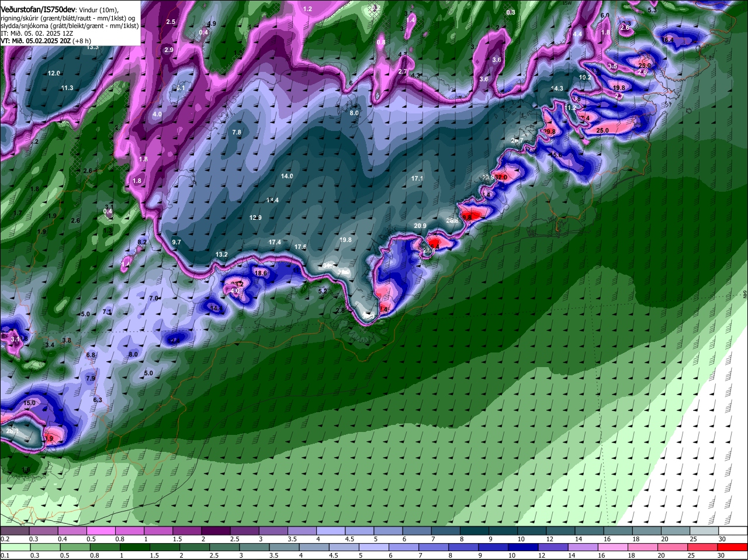The image size is (748, 560).
Task: Click the '5.2' value on the map
Action: [323, 291]
